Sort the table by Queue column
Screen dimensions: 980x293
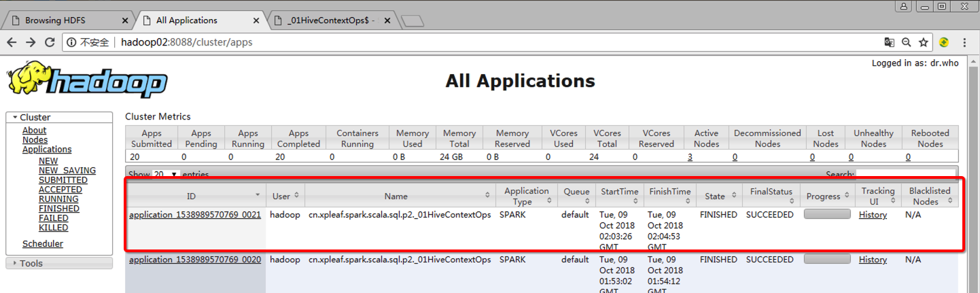pyautogui.click(x=577, y=196)
